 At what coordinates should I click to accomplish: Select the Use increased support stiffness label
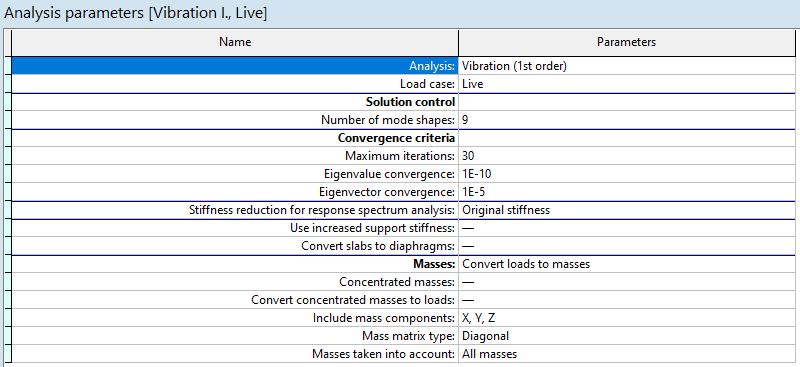tap(372, 228)
